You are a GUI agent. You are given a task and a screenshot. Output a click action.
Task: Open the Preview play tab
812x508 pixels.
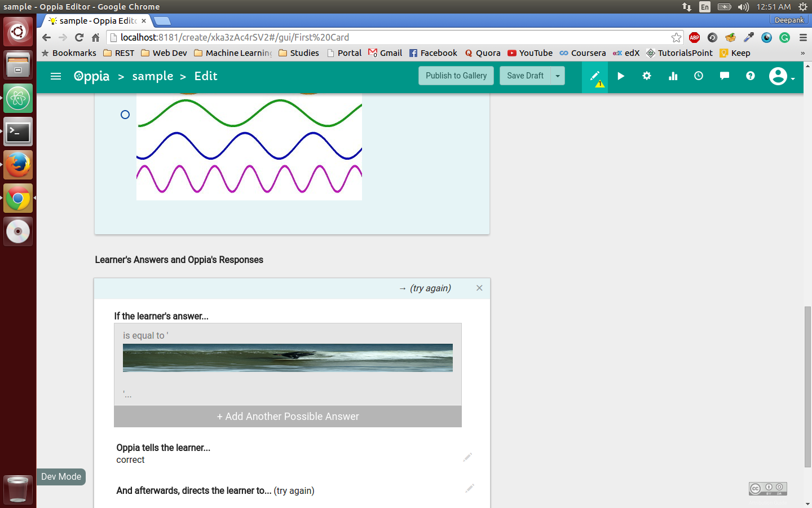[620, 76]
